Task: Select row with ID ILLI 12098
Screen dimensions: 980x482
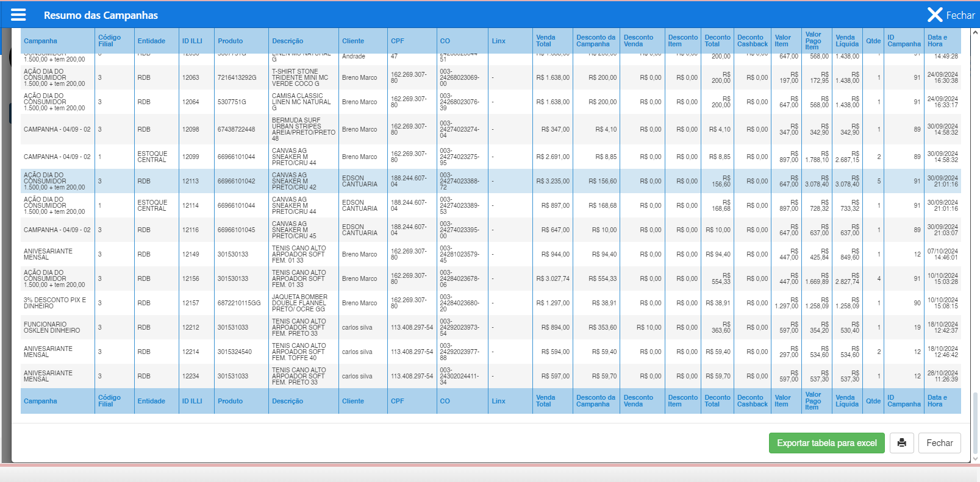Action: (x=190, y=129)
